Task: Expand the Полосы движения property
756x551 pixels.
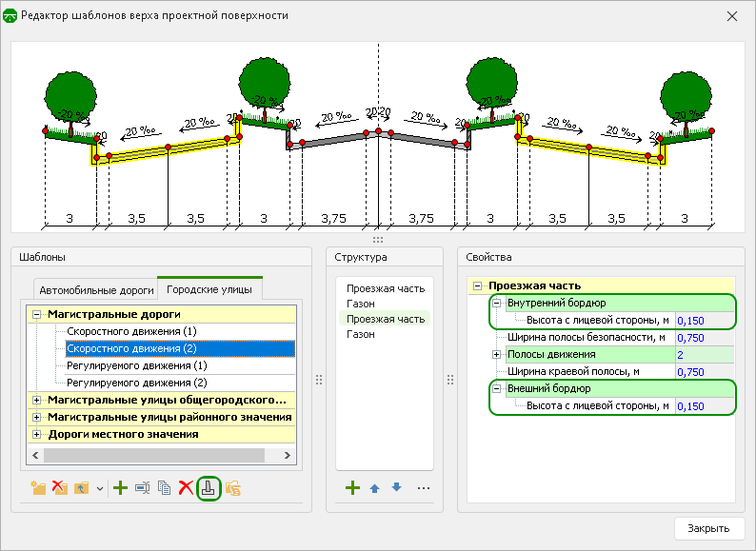Action: point(496,354)
